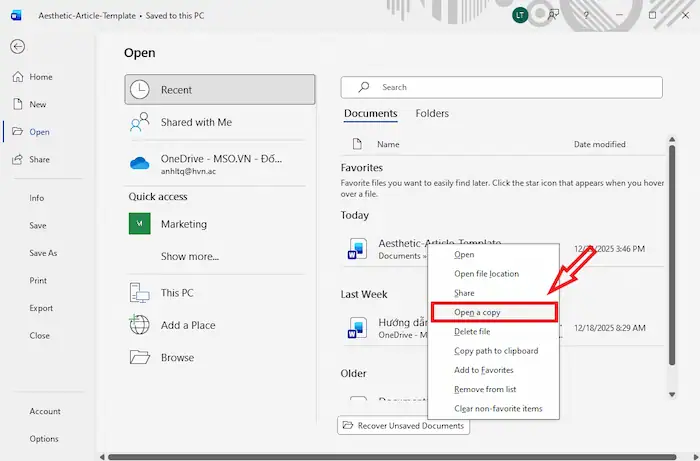The height and width of the screenshot is (461, 700).
Task: Go to Home in sidebar
Action: click(x=40, y=77)
